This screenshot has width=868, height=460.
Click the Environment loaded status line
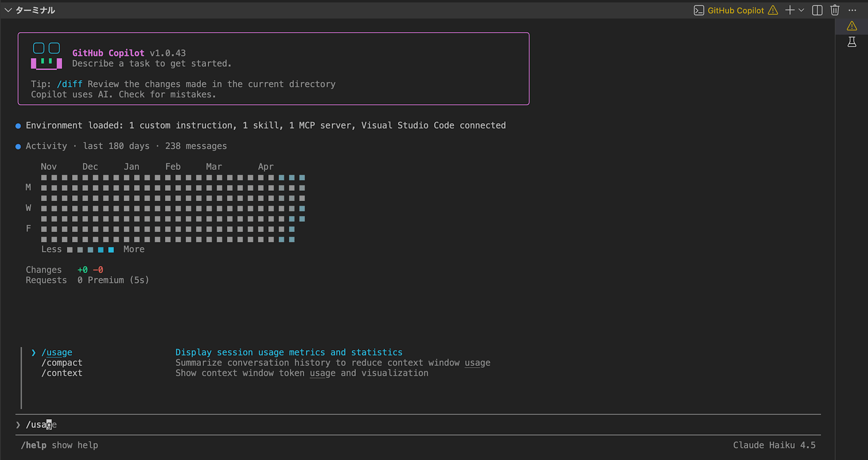pos(266,126)
